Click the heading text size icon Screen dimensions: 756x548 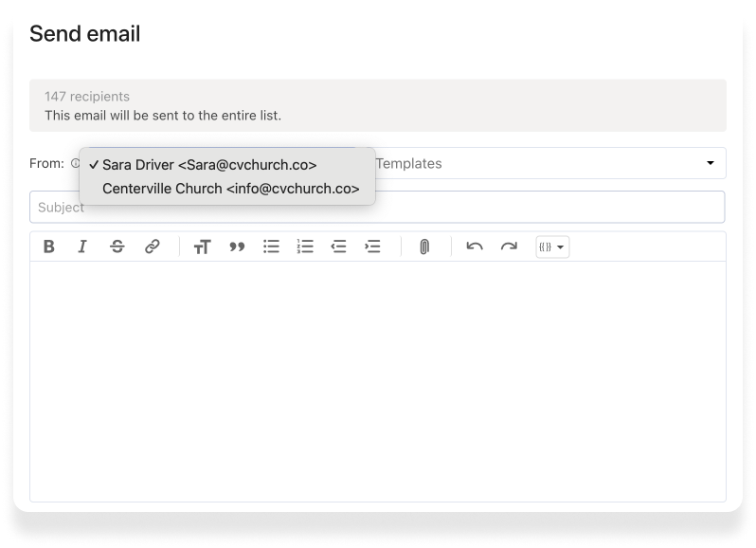(x=202, y=247)
